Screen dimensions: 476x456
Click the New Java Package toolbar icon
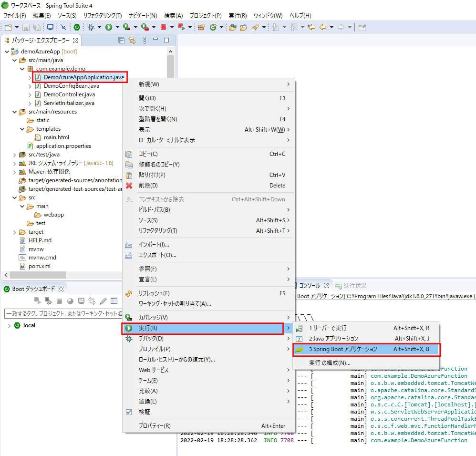tap(201, 27)
